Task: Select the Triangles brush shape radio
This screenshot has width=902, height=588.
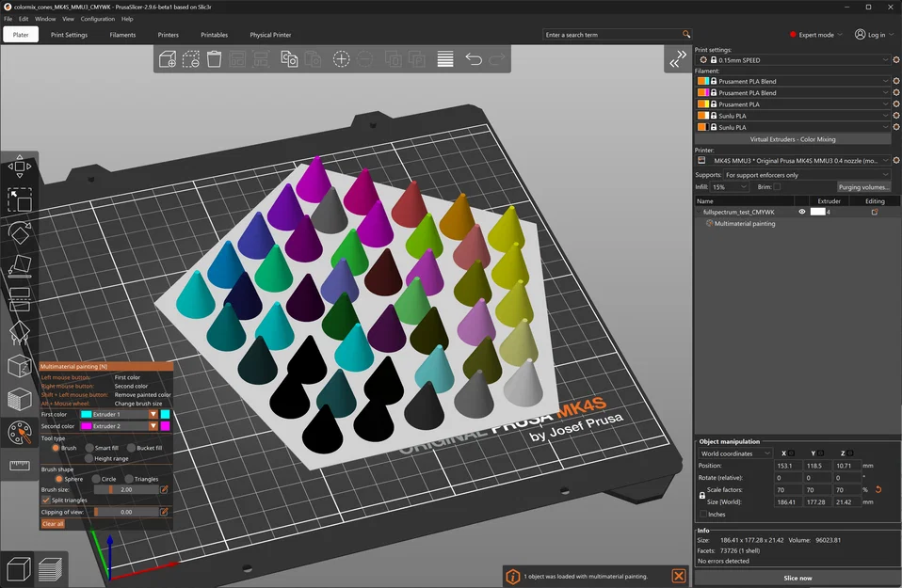Action: pos(129,479)
